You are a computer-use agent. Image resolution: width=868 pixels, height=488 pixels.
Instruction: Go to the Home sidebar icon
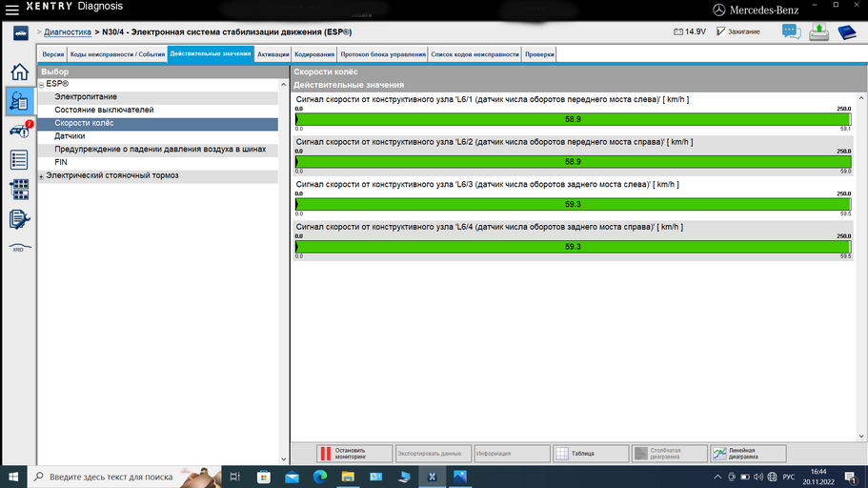coord(19,72)
